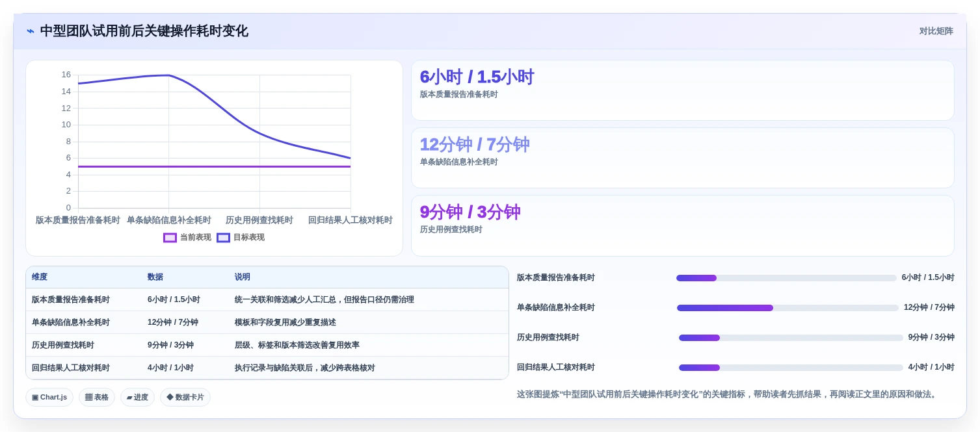Screen dimensions: 980x432
Task: Click description 层级、标签和版本筛选改善复用效率
Action: pyautogui.click(x=297, y=345)
